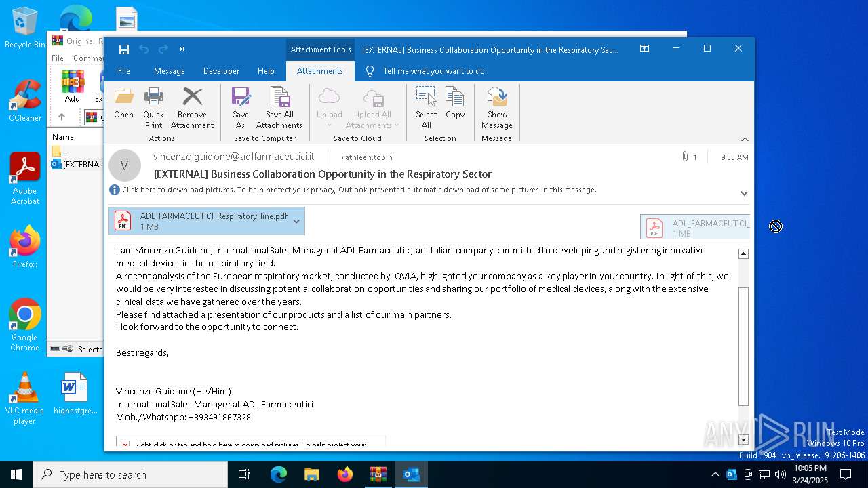Click the taskbar clock 10:05 PM
The width and height of the screenshot is (868, 488).
(810, 474)
